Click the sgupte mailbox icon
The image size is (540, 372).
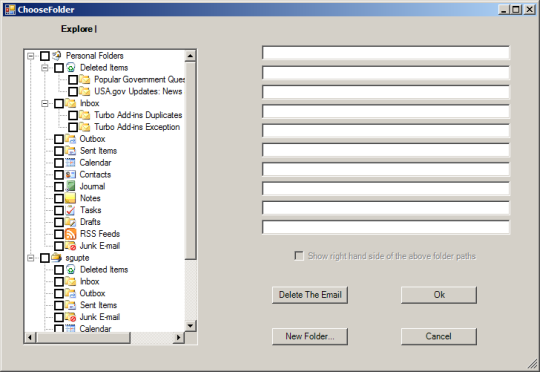[56, 258]
